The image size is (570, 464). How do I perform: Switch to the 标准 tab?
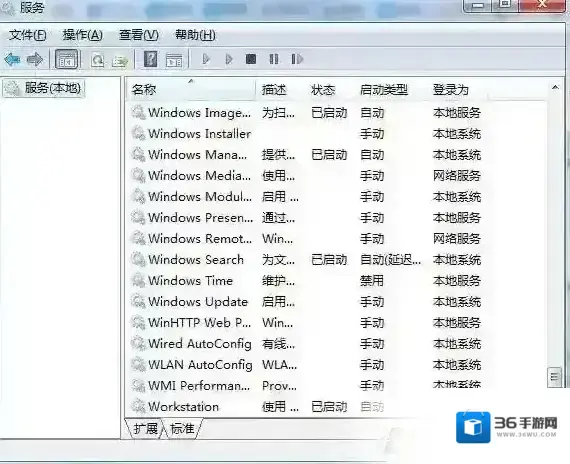pyautogui.click(x=182, y=429)
